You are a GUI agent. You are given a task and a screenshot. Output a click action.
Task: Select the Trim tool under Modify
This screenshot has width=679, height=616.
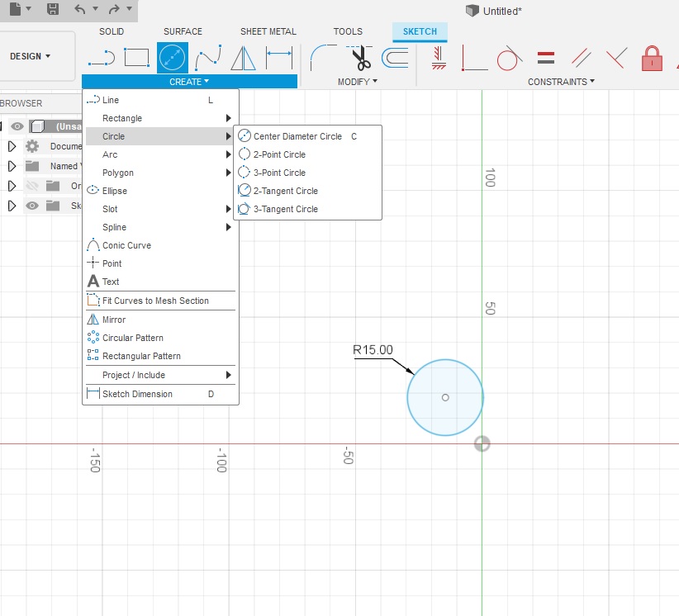tap(358, 58)
